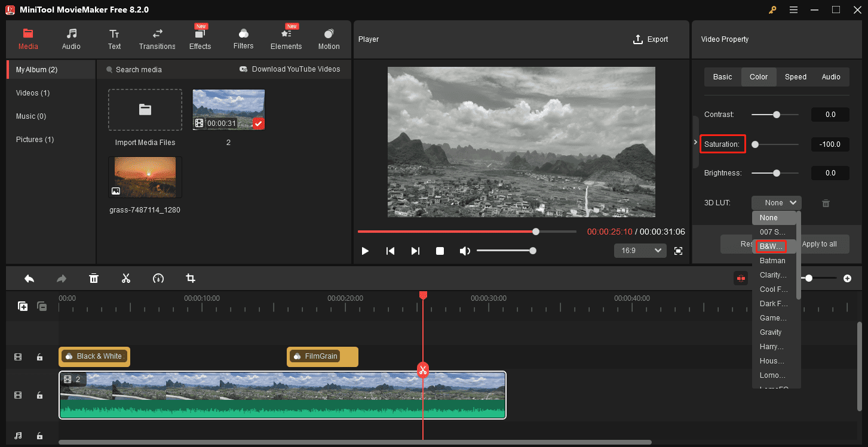Image resolution: width=868 pixels, height=447 pixels.
Task: Jump to previous frame
Action: pos(390,251)
